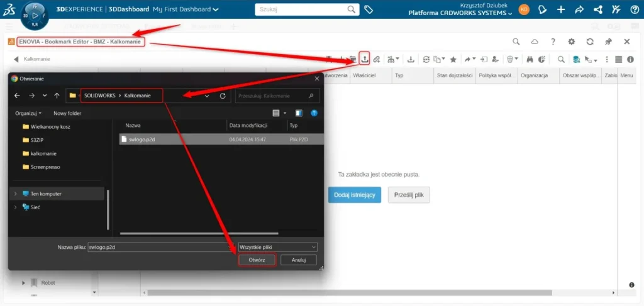
Task: Click the Download toolbar icon
Action: (411, 60)
